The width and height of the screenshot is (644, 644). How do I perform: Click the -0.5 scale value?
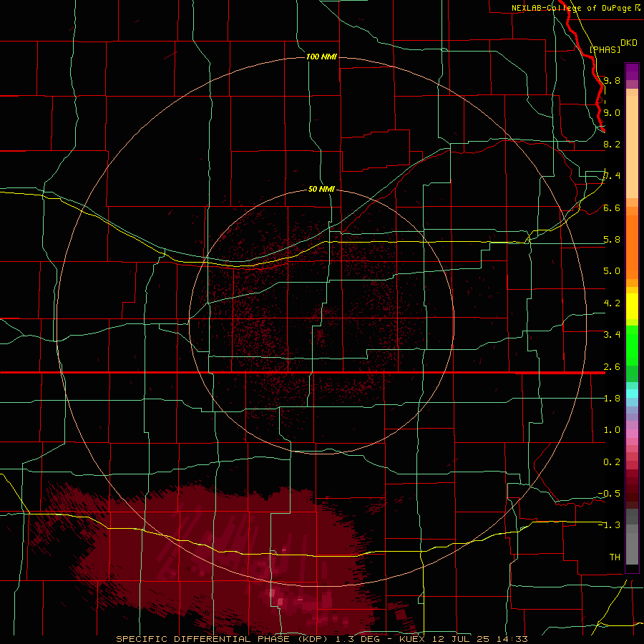click(x=609, y=493)
